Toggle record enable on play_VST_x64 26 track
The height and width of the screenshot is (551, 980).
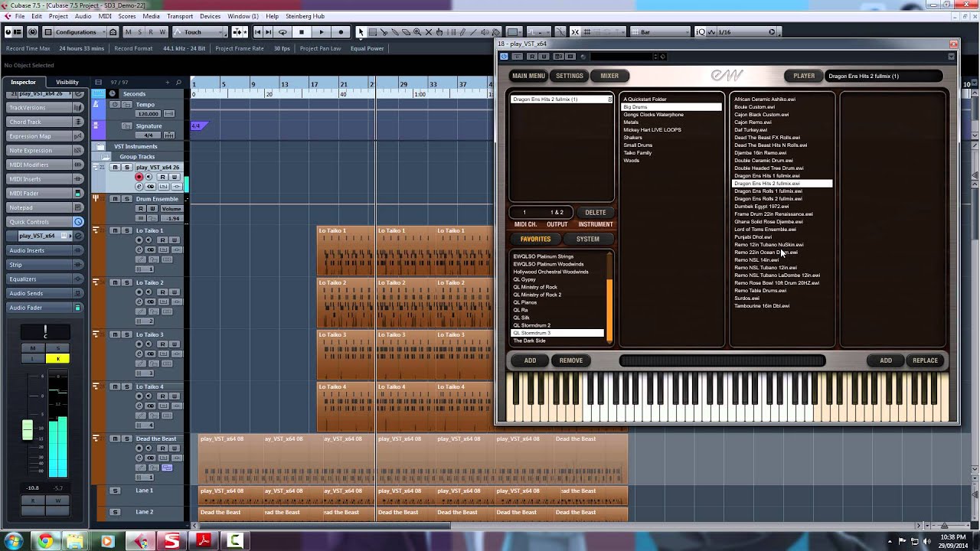point(139,177)
